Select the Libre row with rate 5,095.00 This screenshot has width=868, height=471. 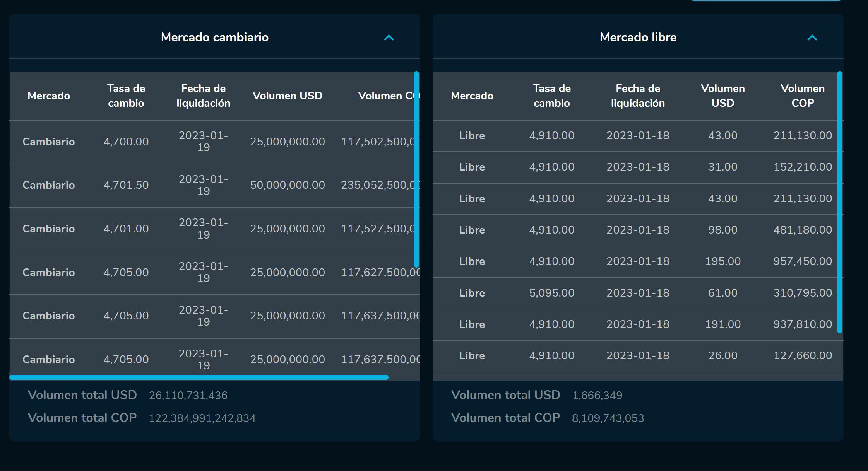click(x=551, y=293)
